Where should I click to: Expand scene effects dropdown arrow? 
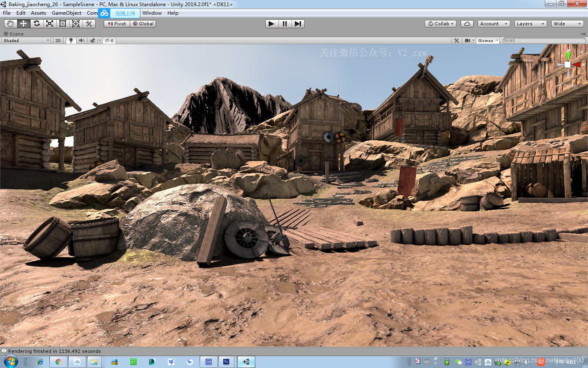100,40
